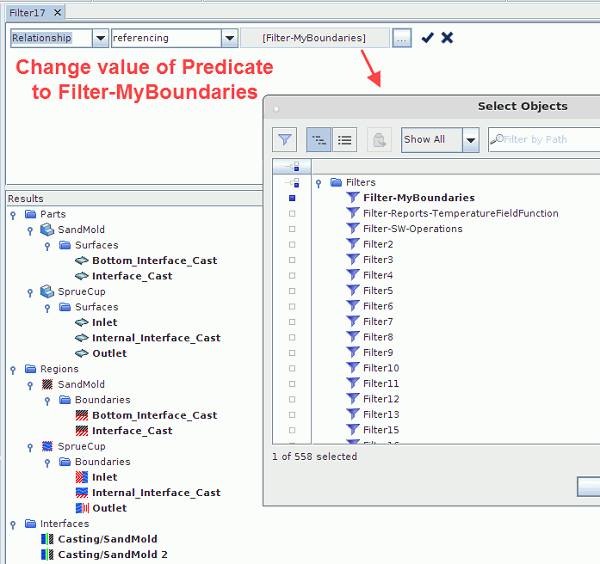Check the Filter-SW-Operations checkbox
Screen dimensions: 600x564
[292, 229]
